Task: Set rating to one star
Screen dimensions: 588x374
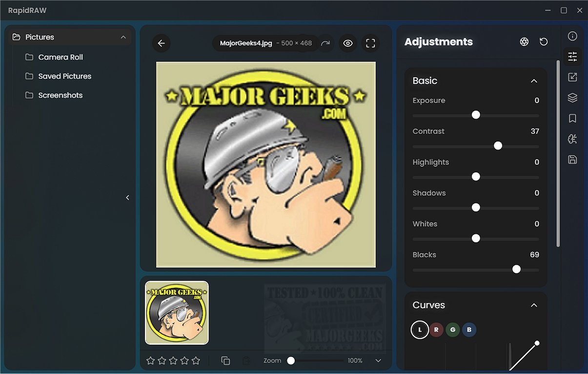Action: tap(151, 360)
